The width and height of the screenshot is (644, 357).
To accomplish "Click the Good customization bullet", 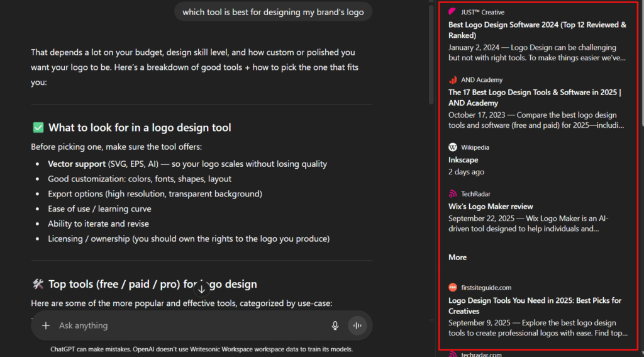I will 140,179.
